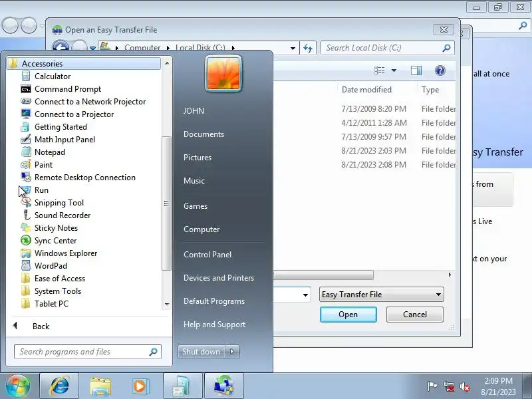Open Computer from Start menu
This screenshot has width=532, height=399.
[x=201, y=229]
